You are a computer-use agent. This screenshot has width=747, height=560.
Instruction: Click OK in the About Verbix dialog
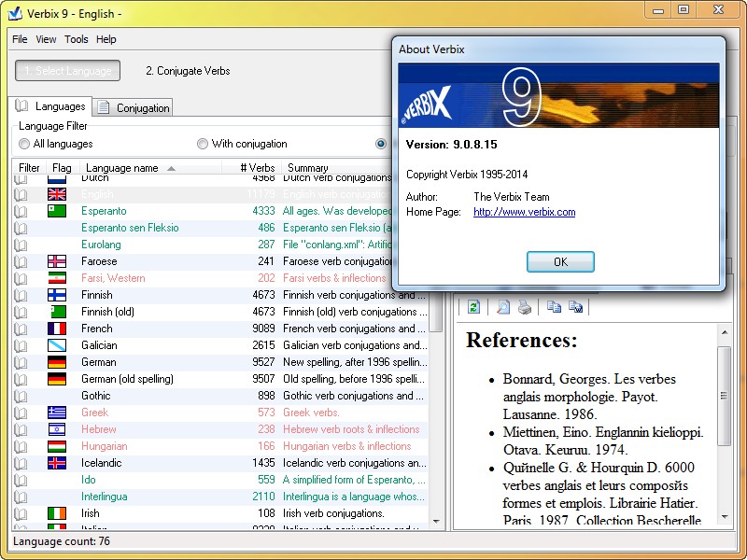click(x=560, y=262)
